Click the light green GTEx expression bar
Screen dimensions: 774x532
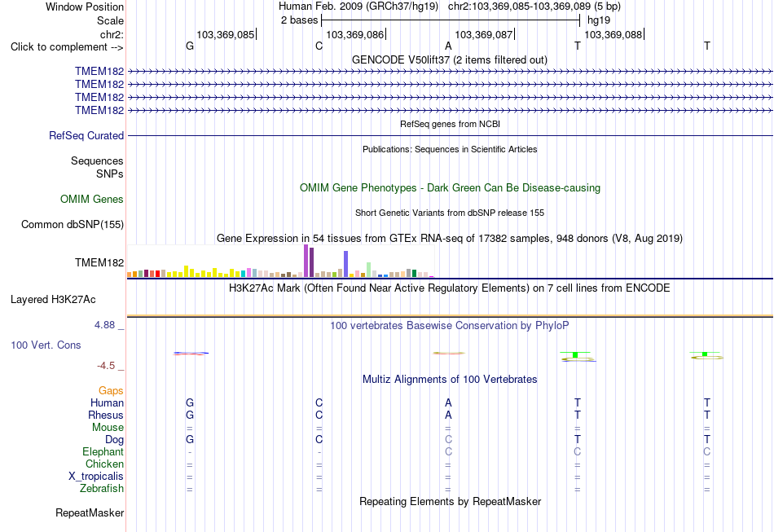369,270
